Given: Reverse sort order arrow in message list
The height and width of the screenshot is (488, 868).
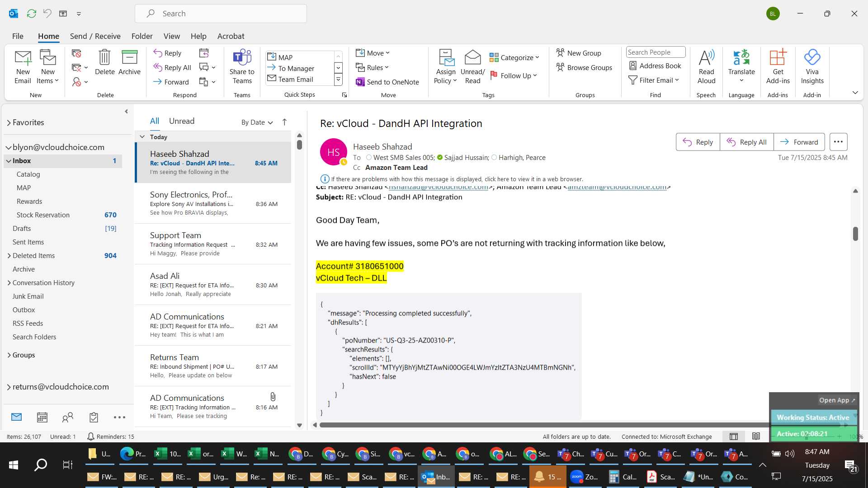Looking at the screenshot, I should [x=284, y=122].
